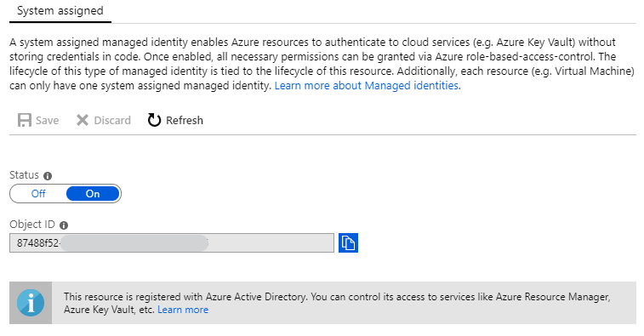Click the Object ID label text

32,225
